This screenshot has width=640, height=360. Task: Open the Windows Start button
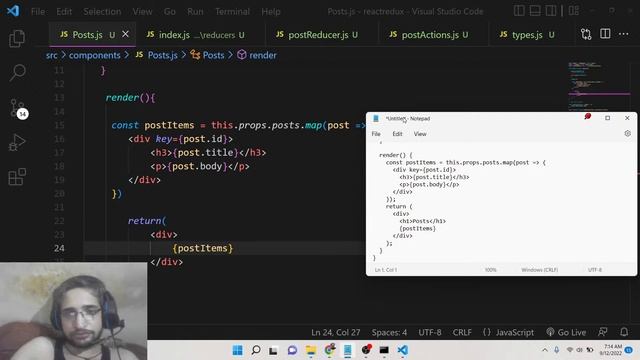click(237, 350)
